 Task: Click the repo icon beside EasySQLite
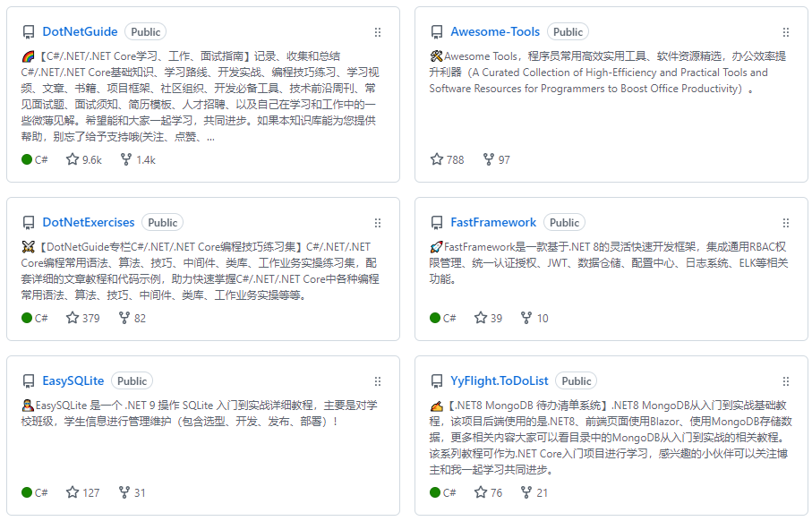(x=29, y=381)
